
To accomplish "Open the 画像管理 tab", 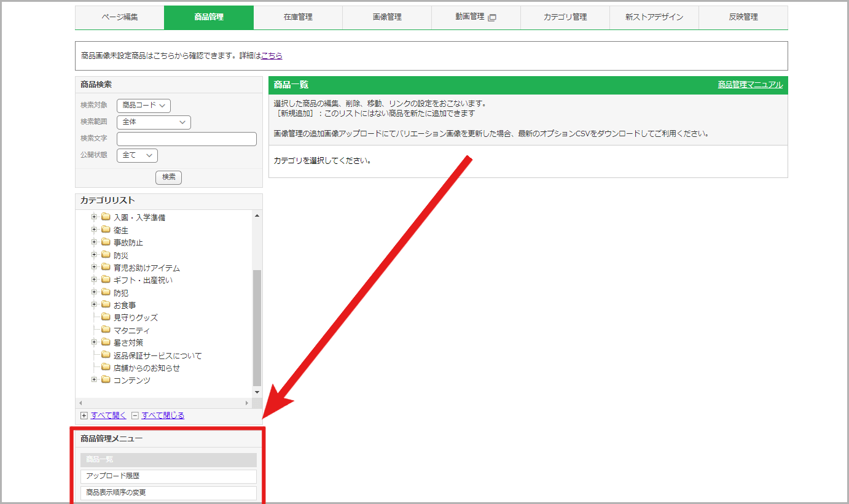I will tap(387, 17).
